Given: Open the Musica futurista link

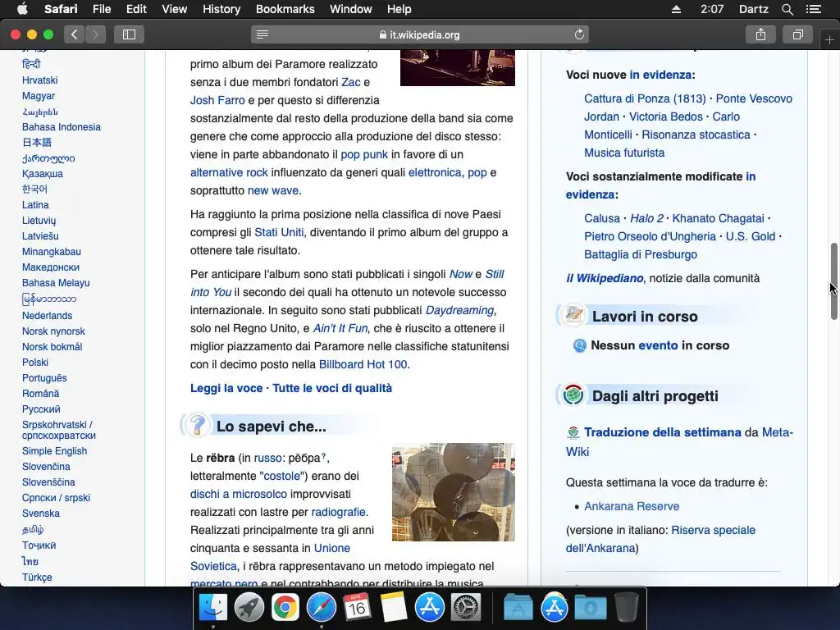Looking at the screenshot, I should tap(624, 153).
